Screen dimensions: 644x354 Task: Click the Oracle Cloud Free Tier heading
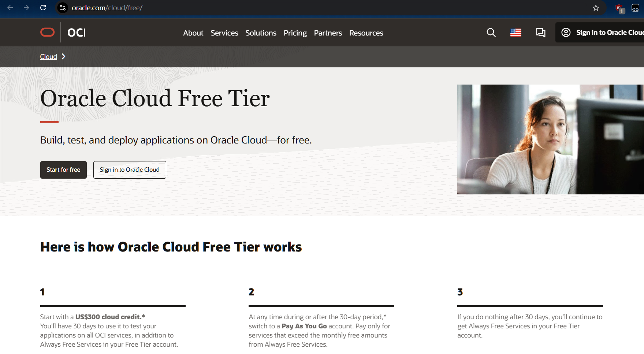[155, 98]
